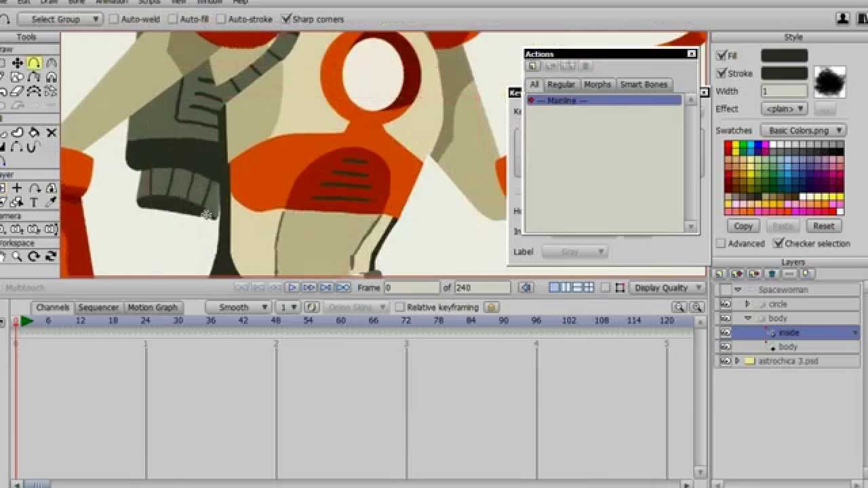Click the Stroke color swatch
This screenshot has width=868, height=488.
(x=785, y=73)
